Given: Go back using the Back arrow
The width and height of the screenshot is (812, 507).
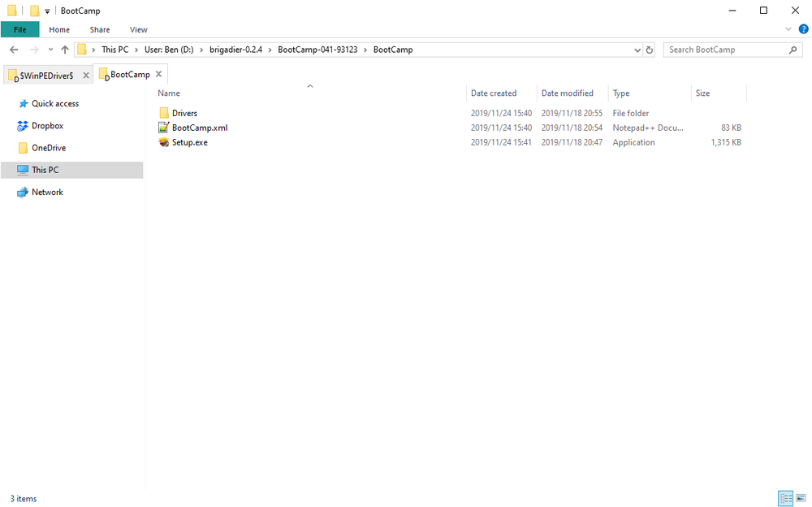Looking at the screenshot, I should [x=14, y=50].
